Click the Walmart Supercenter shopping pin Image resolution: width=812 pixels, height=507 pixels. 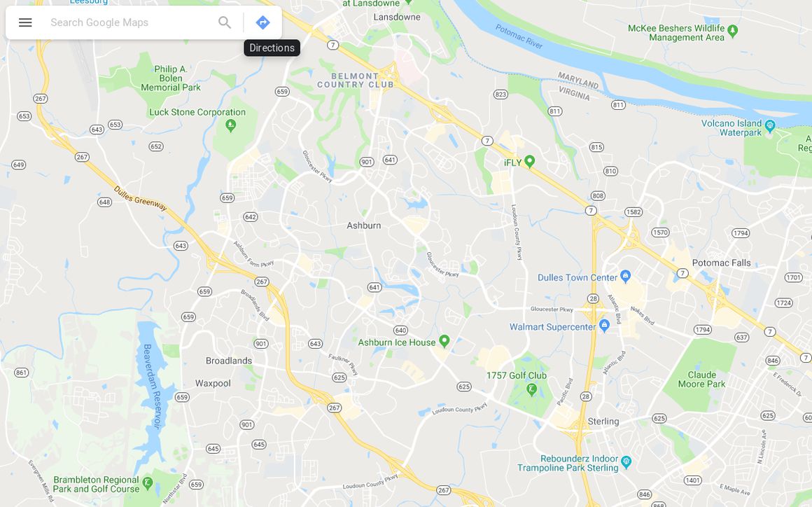pos(604,325)
